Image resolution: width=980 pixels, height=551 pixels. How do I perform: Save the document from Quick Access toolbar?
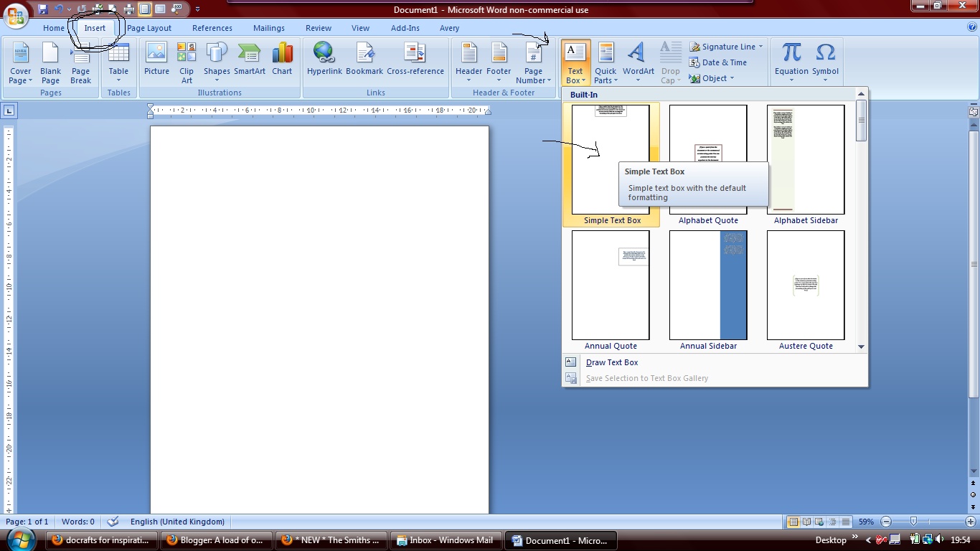coord(43,9)
